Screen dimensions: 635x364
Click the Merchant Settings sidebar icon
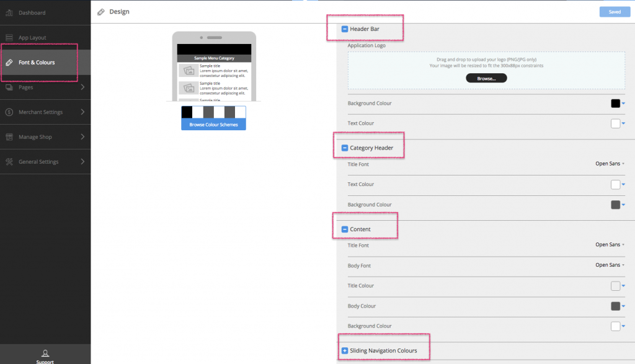click(x=9, y=112)
